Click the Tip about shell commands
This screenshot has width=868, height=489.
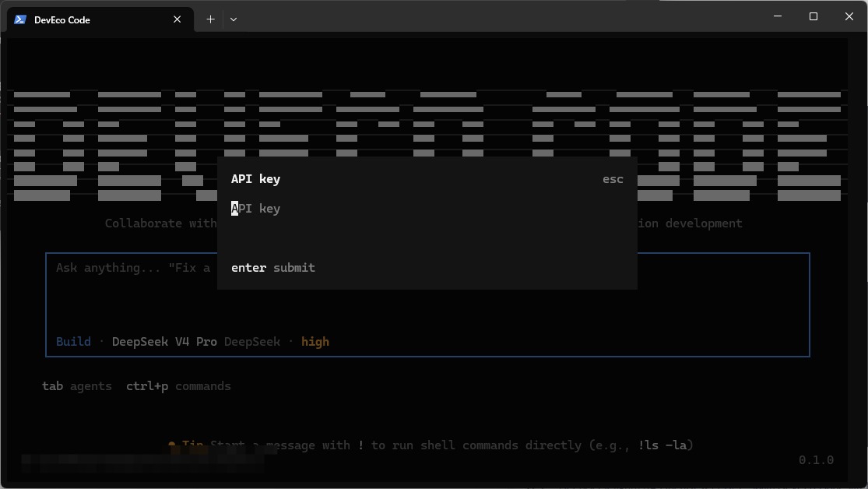click(430, 445)
